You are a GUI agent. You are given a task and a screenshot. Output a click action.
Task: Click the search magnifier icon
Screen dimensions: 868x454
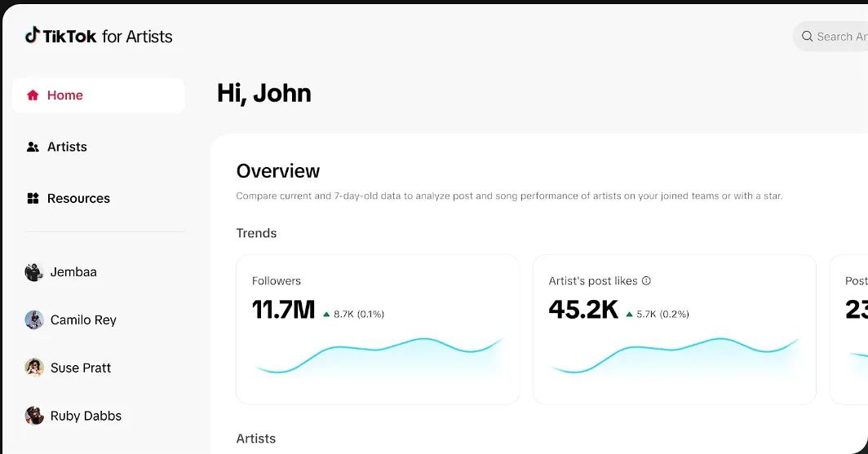807,37
